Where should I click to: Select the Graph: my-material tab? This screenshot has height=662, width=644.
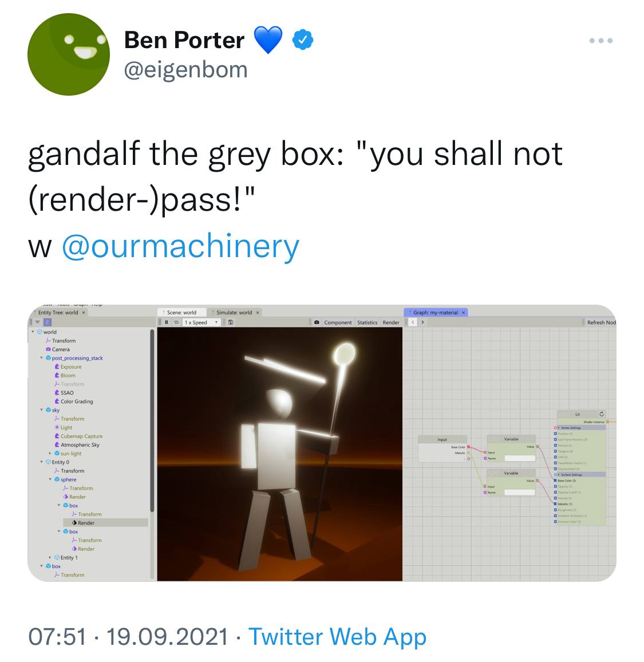(436, 313)
